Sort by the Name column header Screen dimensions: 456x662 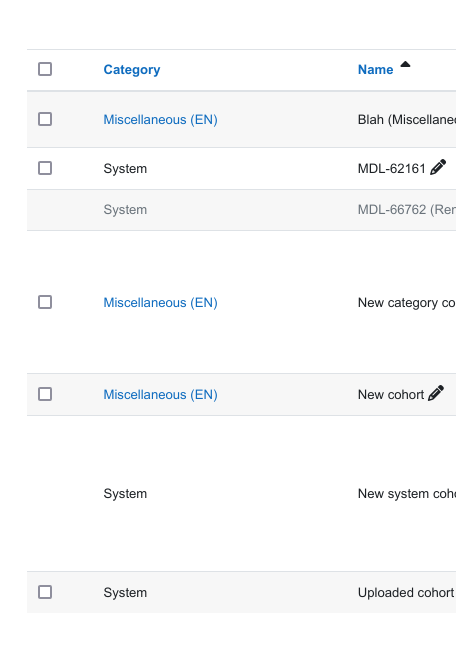point(375,70)
